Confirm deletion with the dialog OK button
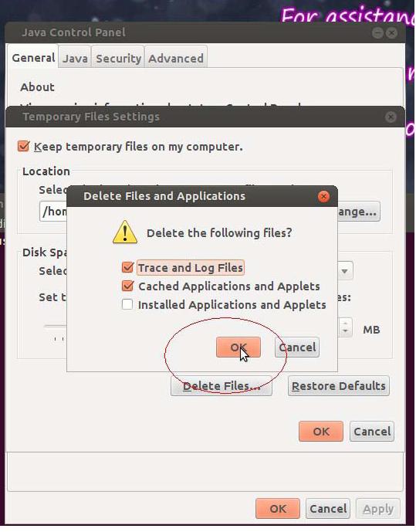The image size is (416, 532). 238,347
